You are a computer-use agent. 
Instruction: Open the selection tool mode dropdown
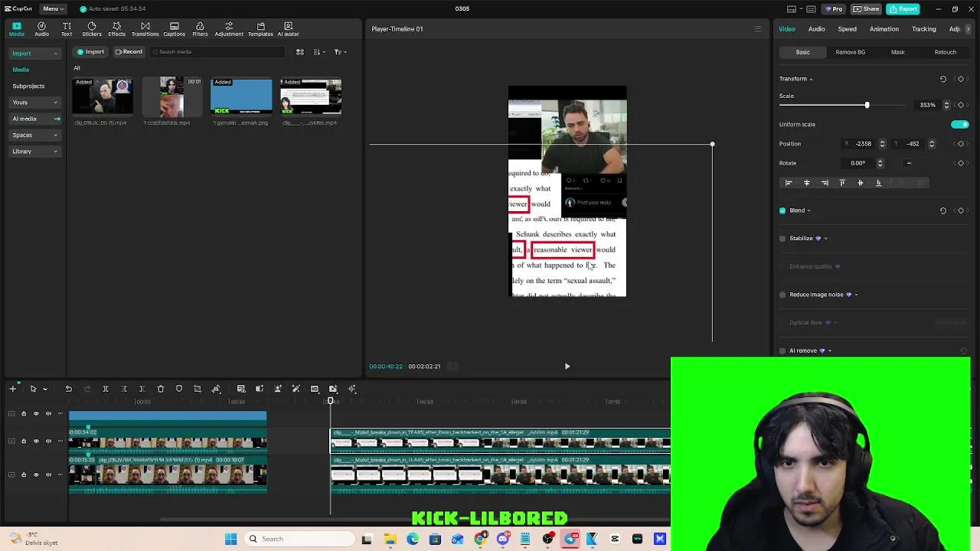click(x=45, y=389)
